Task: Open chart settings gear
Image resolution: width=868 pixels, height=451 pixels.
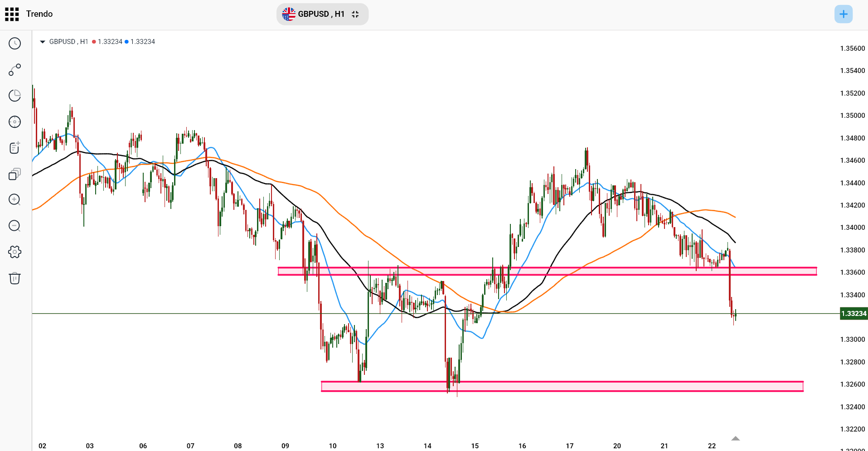Action: coord(15,252)
